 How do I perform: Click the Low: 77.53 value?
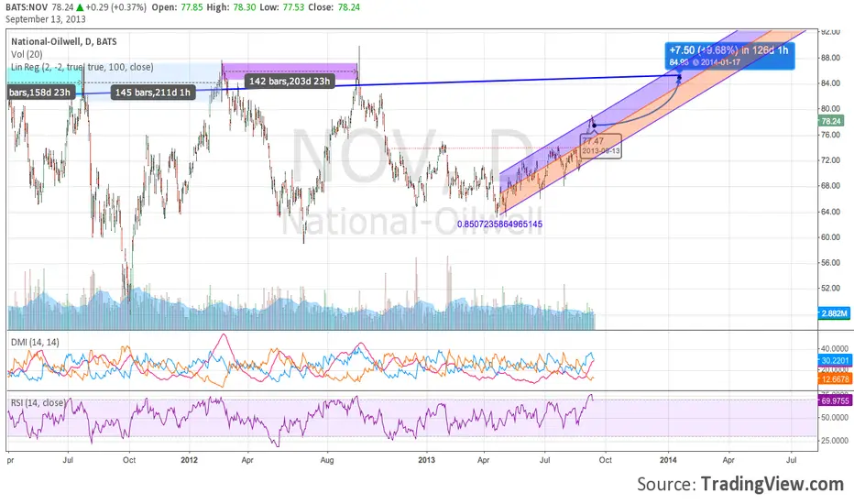(x=281, y=7)
